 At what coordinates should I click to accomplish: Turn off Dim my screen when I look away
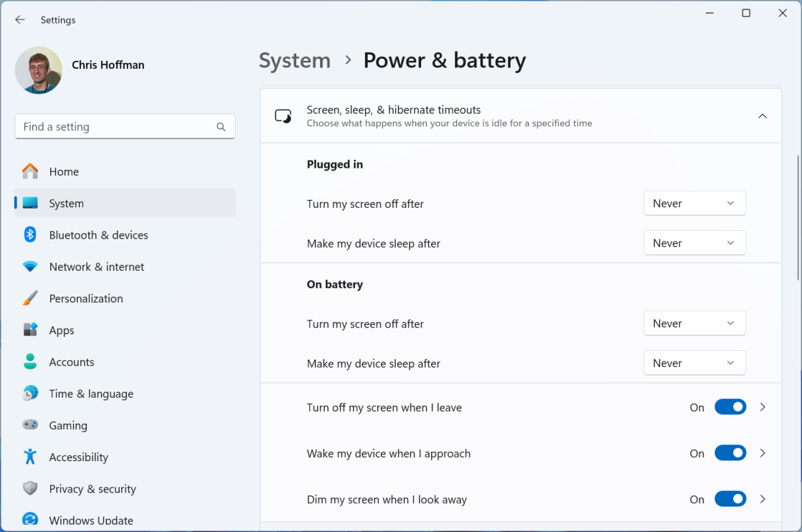[x=730, y=499]
